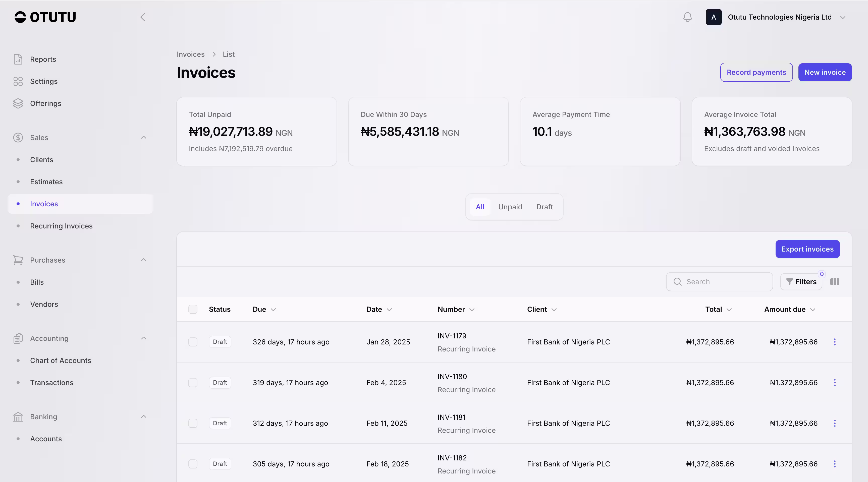868x482 pixels.
Task: Open Recurring Invoices in the sidebar
Action: tap(61, 226)
